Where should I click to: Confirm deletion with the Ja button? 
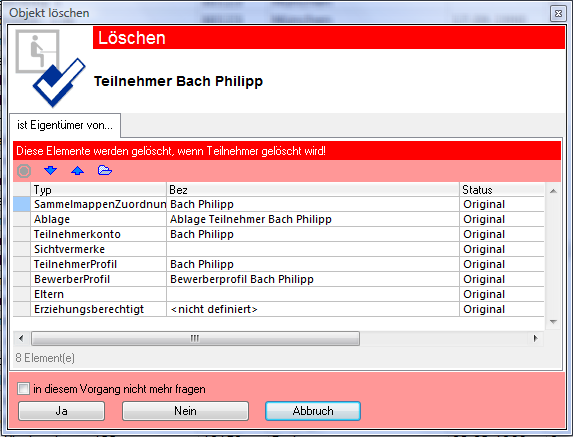[61, 411]
